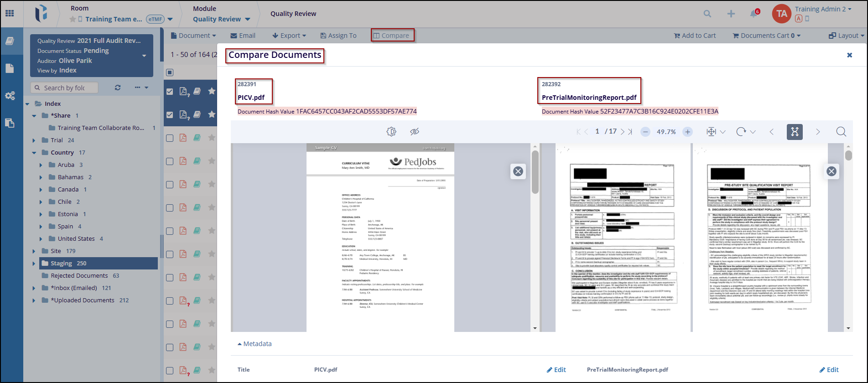Open the viewer search magnifier
The image size is (868, 383).
tap(841, 132)
